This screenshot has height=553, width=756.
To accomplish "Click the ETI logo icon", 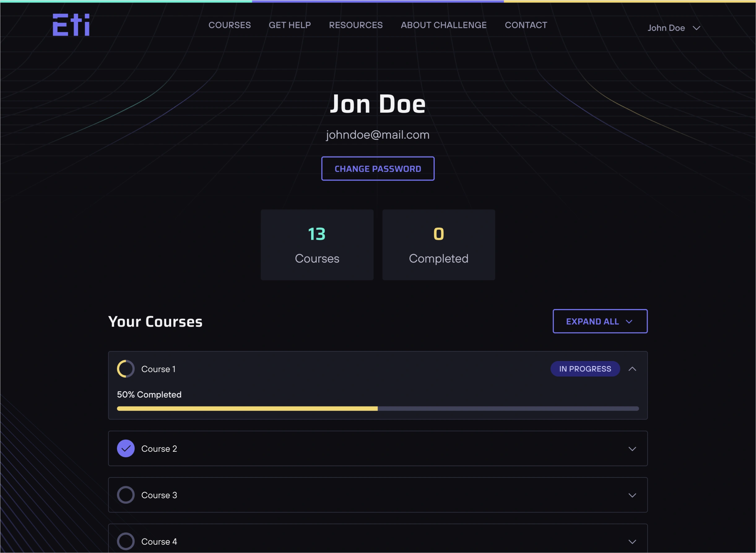I will tap(71, 25).
